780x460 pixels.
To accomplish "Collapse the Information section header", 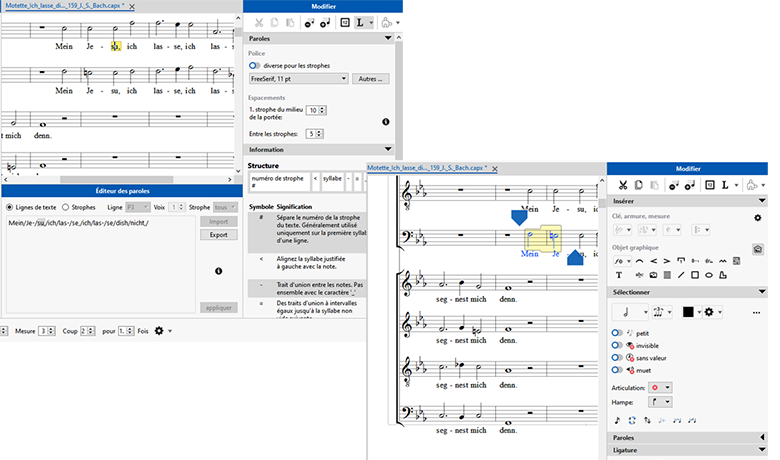I will point(388,149).
